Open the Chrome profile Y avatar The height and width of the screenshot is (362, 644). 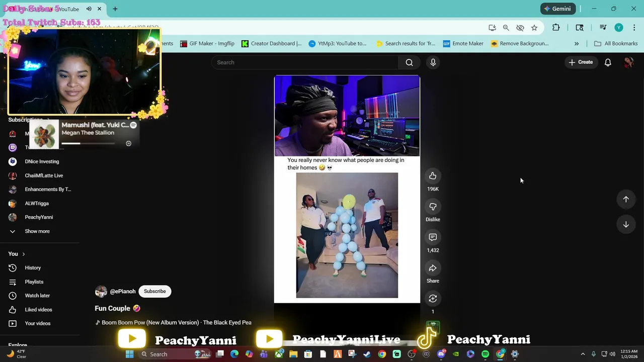[x=619, y=28]
